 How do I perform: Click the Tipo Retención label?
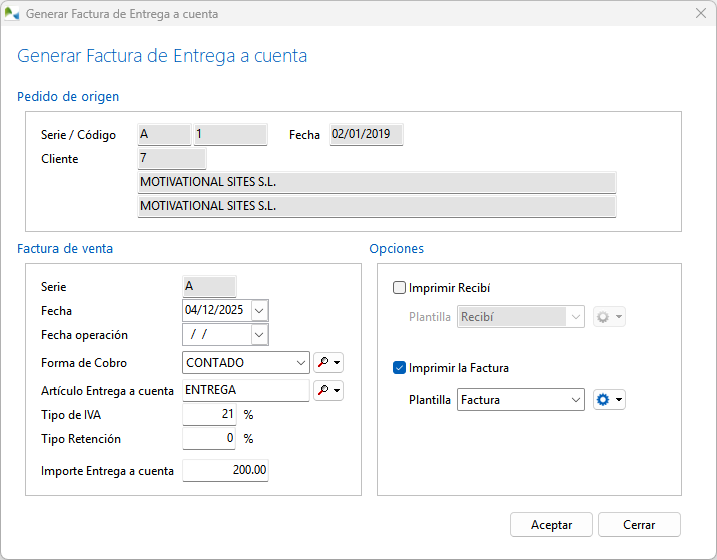(81, 439)
